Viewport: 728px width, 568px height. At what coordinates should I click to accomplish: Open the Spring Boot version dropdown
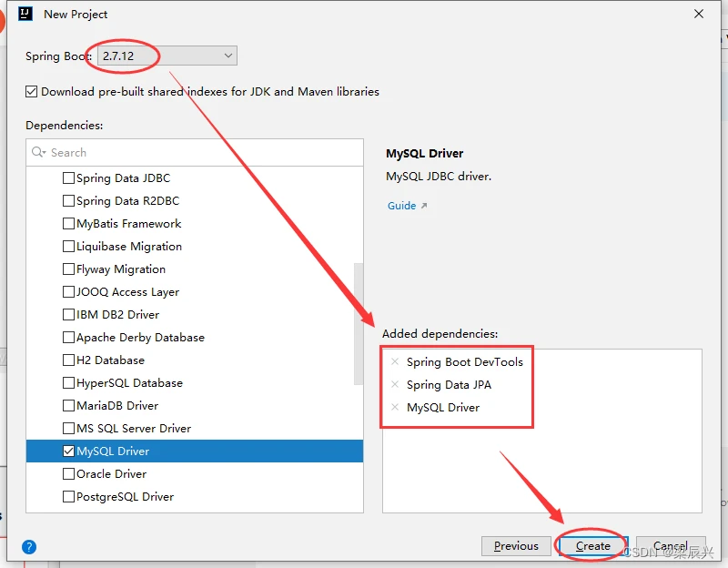[167, 56]
